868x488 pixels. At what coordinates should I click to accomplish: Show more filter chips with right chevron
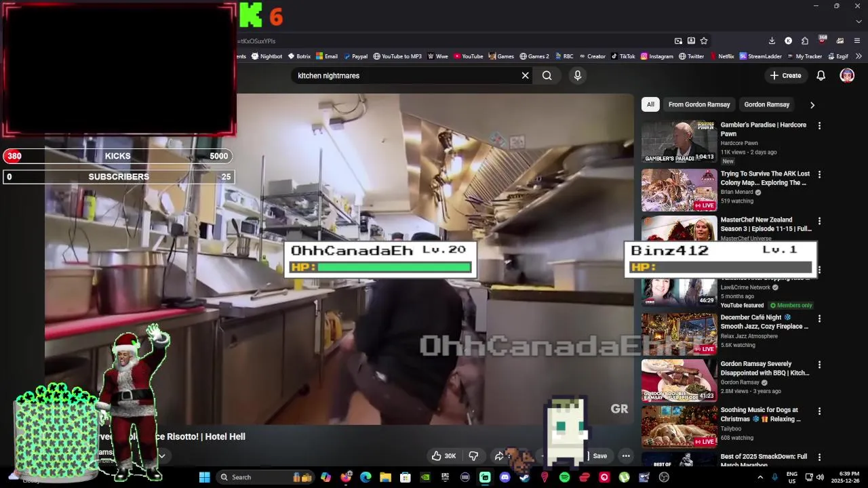pyautogui.click(x=812, y=105)
